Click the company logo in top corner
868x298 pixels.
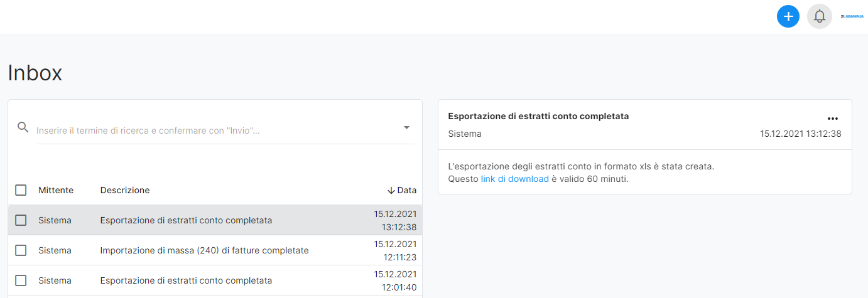coord(852,16)
